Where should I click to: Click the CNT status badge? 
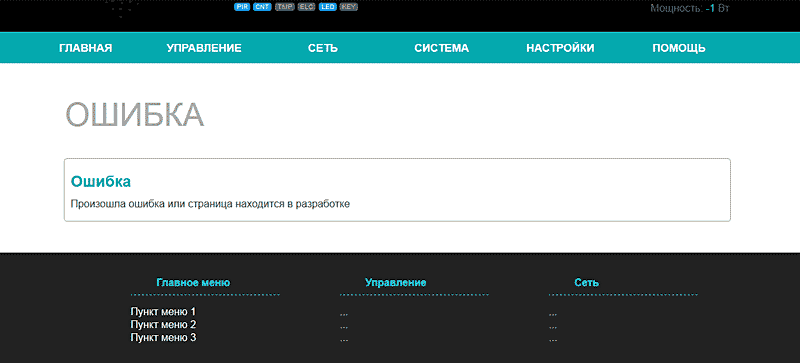(262, 7)
